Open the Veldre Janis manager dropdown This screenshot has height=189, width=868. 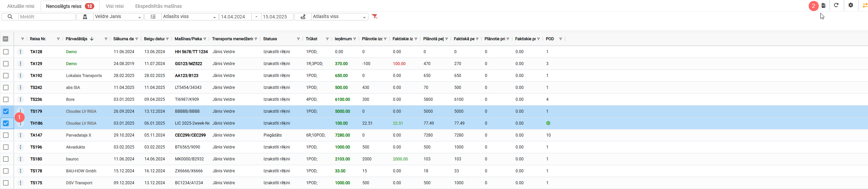(x=118, y=17)
